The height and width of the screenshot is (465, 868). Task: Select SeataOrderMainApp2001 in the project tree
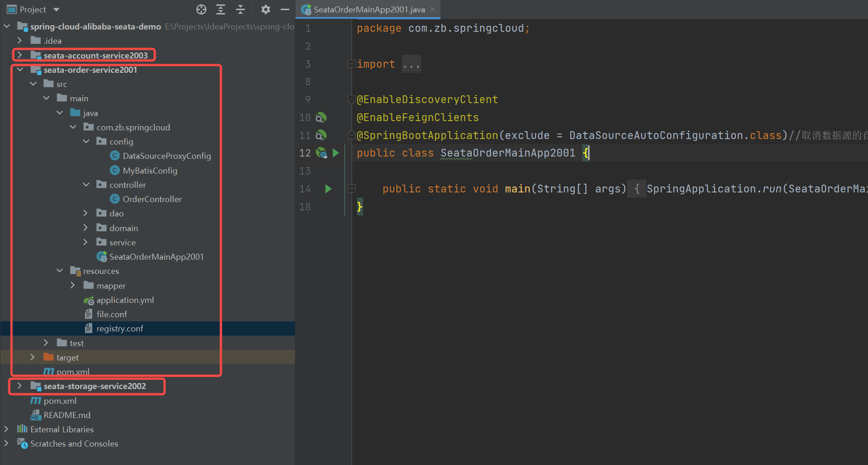coord(156,256)
